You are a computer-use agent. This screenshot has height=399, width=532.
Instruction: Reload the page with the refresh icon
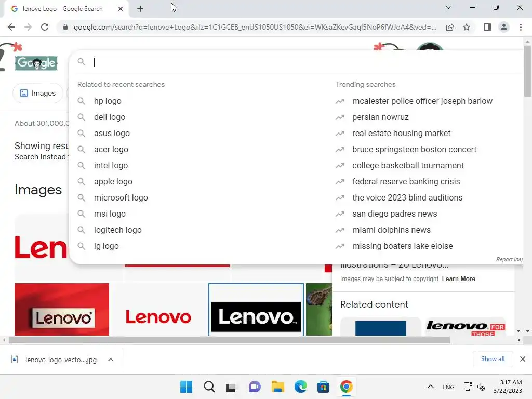click(x=45, y=27)
